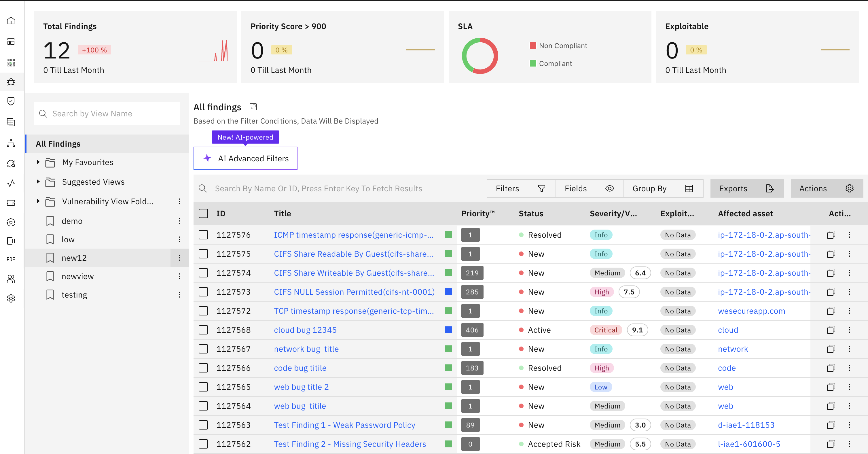Open the Group By dropdown

point(662,188)
